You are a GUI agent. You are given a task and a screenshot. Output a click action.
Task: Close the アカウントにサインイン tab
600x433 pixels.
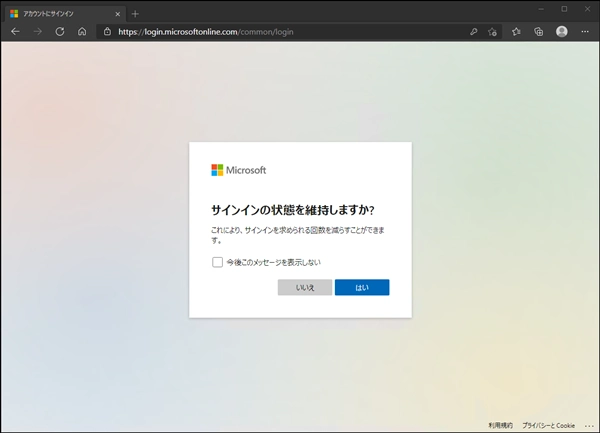pyautogui.click(x=117, y=14)
